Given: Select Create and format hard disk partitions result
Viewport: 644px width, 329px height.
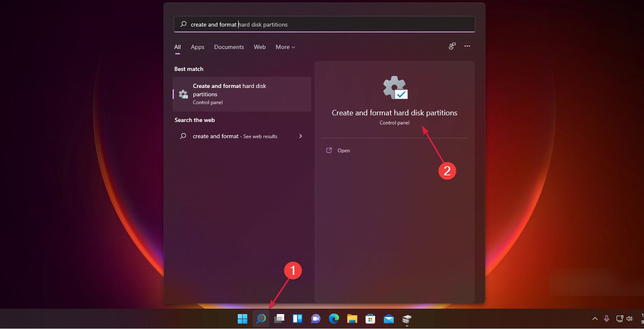Looking at the screenshot, I should tap(242, 94).
